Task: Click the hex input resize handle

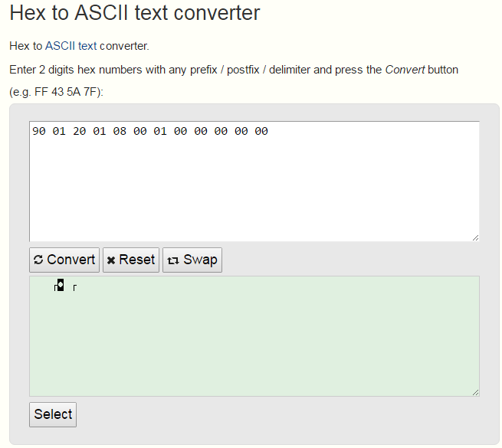Action: coord(475,237)
